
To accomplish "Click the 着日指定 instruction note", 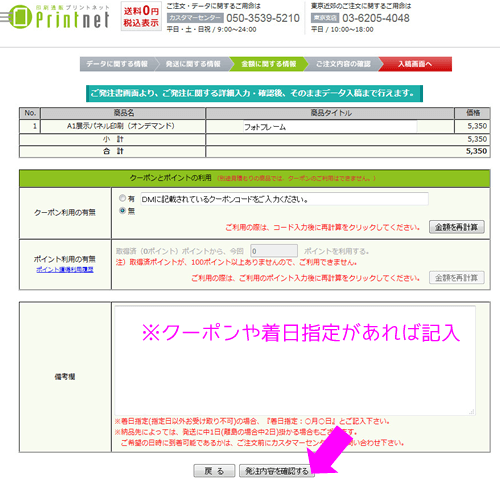I will pos(252,421).
